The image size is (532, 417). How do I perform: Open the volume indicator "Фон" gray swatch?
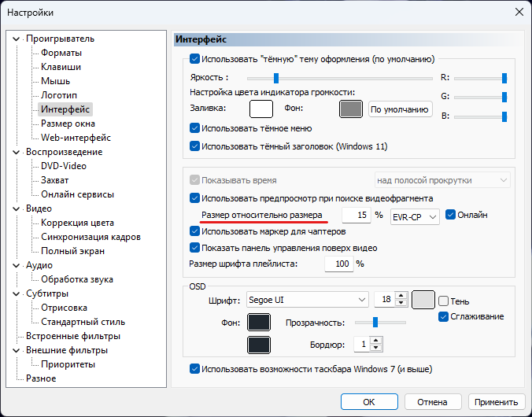351,109
